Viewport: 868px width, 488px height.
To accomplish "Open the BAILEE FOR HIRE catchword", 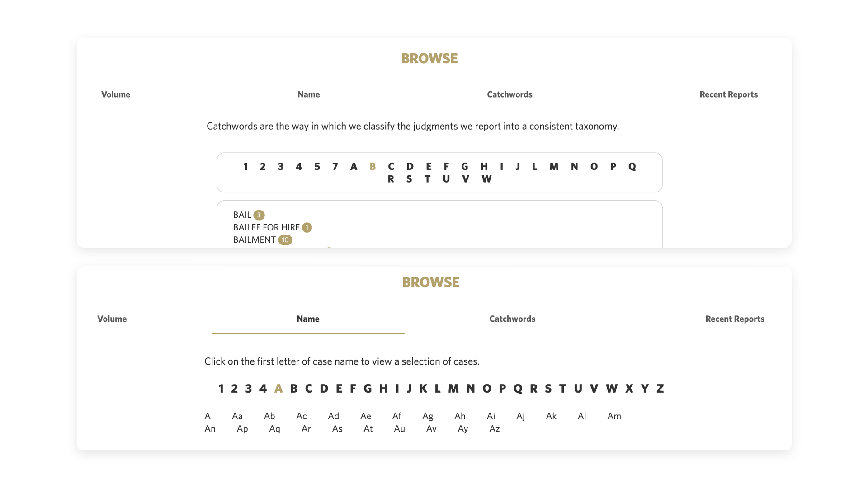I will coord(266,227).
